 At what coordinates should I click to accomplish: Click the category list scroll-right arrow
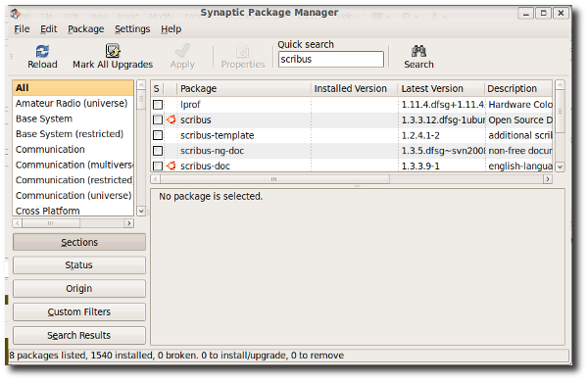click(129, 223)
